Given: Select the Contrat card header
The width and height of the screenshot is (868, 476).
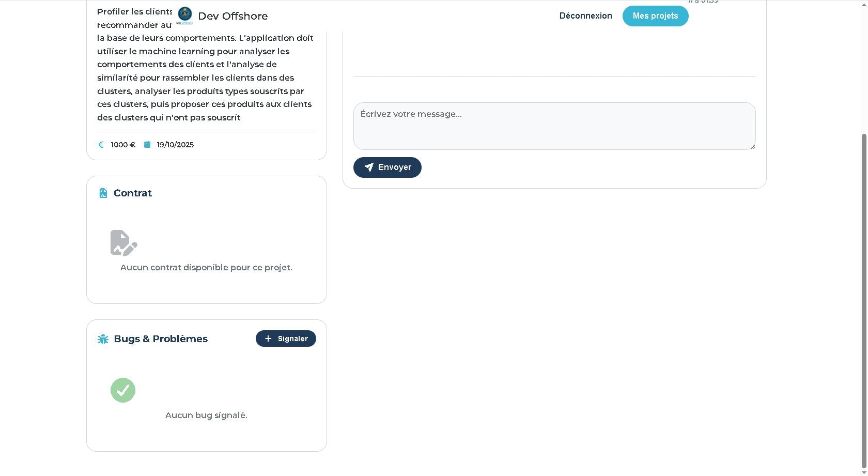Looking at the screenshot, I should pos(133,193).
